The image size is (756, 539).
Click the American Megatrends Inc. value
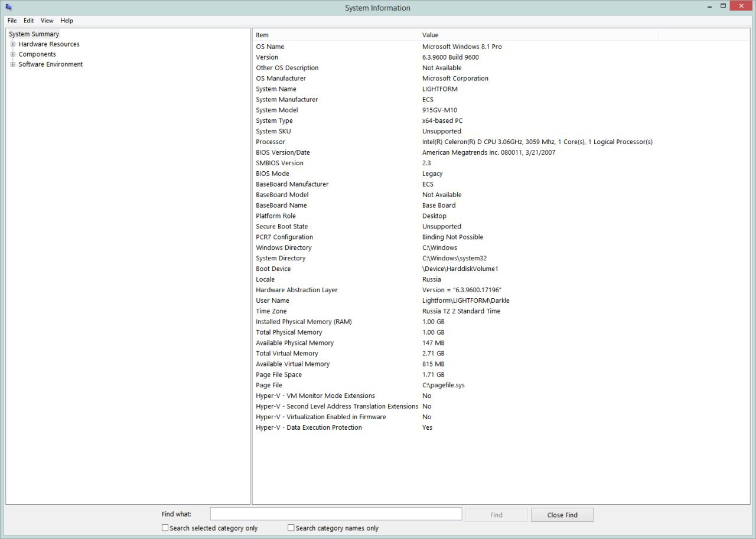(x=489, y=153)
